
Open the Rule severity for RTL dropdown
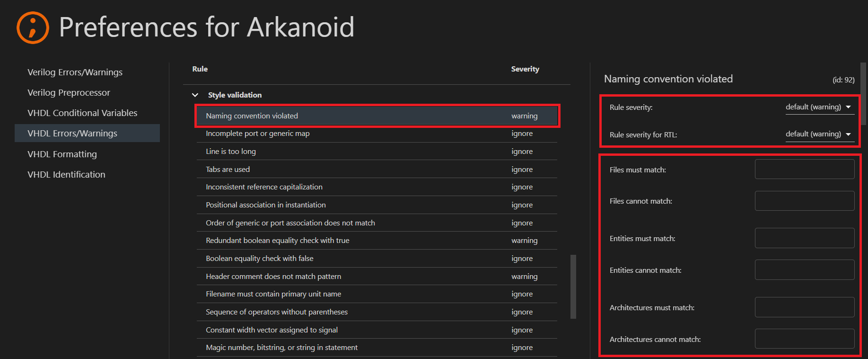pos(818,134)
